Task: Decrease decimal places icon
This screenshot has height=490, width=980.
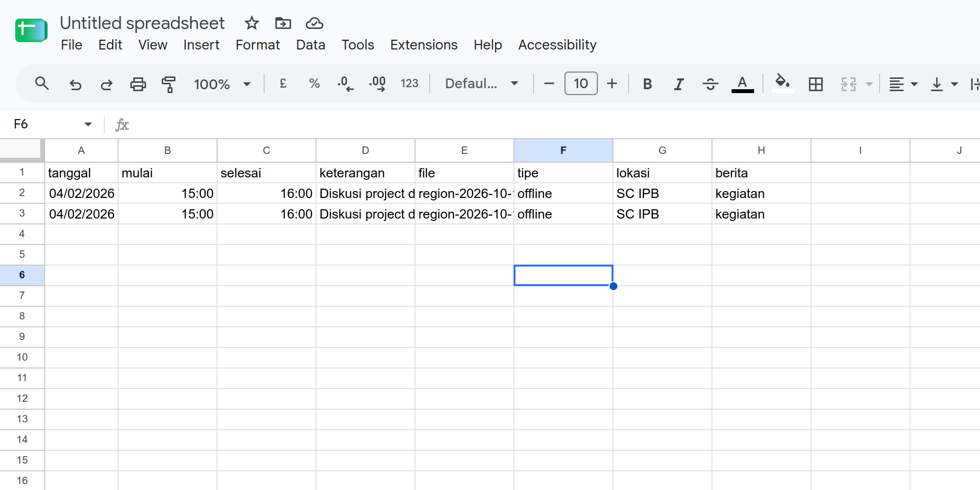Action: point(345,84)
